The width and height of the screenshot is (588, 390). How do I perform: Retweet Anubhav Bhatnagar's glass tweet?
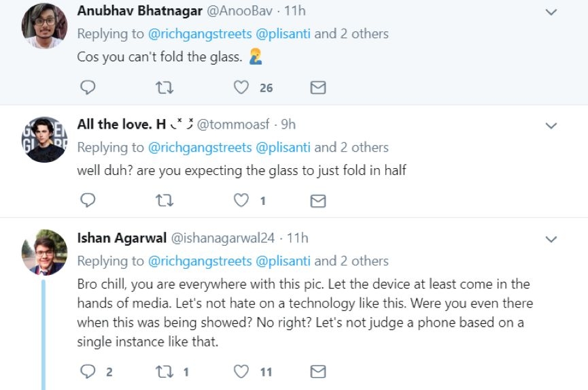pyautogui.click(x=165, y=87)
